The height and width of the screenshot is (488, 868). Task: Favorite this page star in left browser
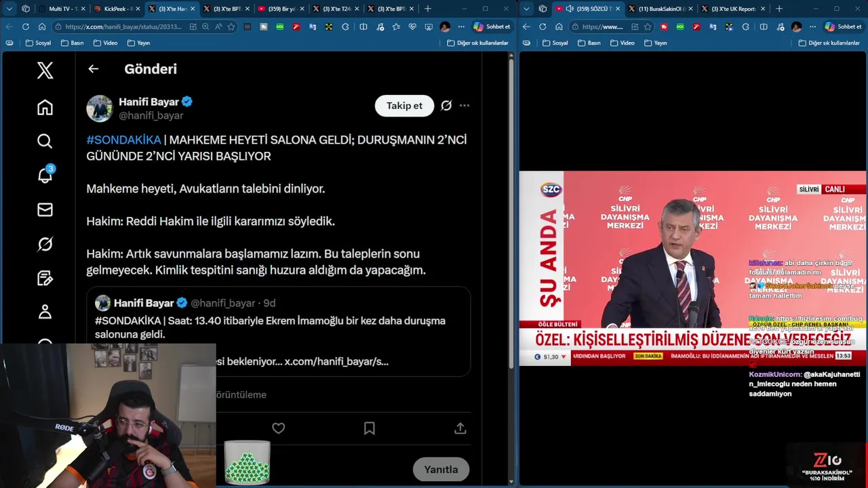point(231,26)
